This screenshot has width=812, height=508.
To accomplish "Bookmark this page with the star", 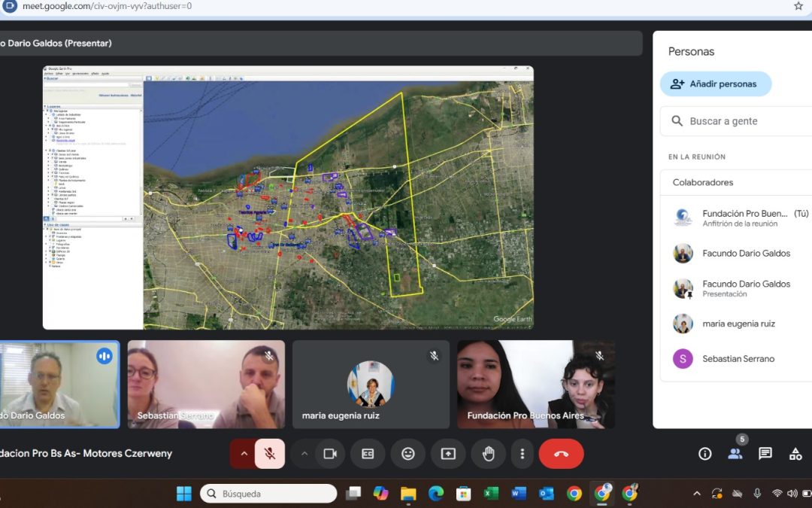I will (x=798, y=6).
